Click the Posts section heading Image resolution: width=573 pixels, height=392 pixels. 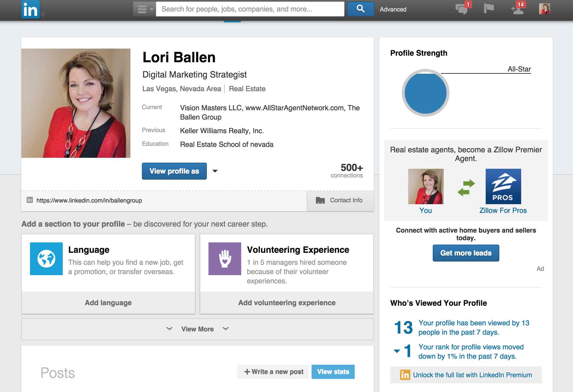[x=58, y=373]
